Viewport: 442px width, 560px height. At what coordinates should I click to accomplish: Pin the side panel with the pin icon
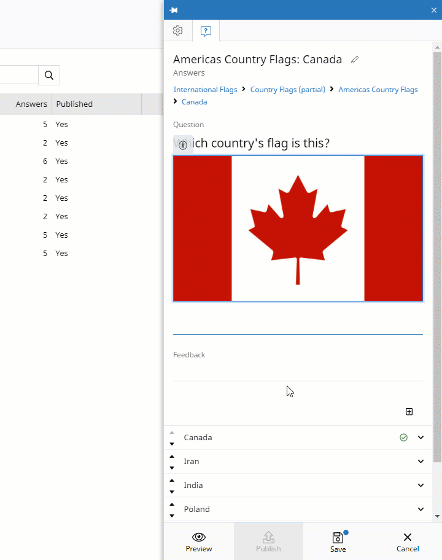click(x=174, y=10)
